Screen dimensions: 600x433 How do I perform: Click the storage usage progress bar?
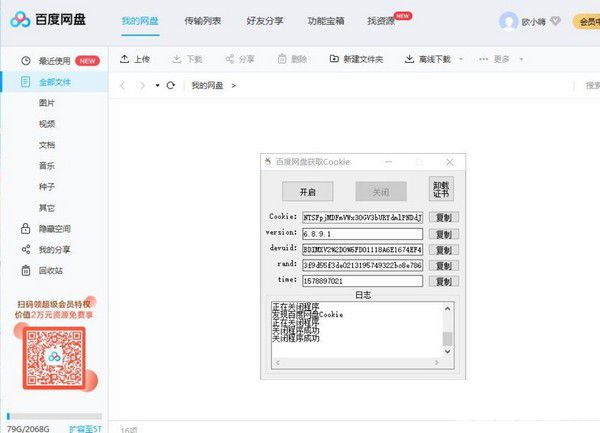(x=54, y=417)
